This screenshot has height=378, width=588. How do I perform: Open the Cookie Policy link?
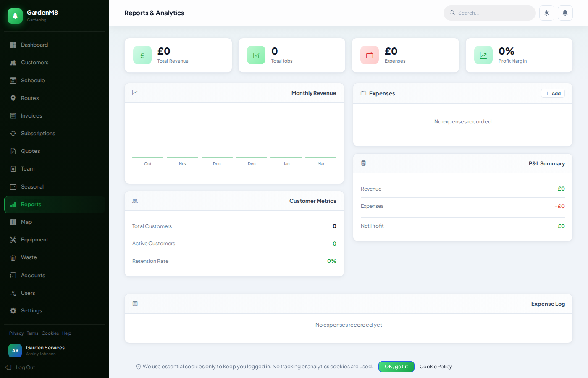point(436,366)
